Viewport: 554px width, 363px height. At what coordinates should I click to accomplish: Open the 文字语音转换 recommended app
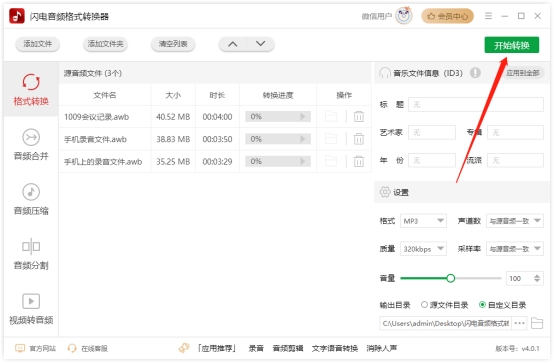click(x=335, y=348)
